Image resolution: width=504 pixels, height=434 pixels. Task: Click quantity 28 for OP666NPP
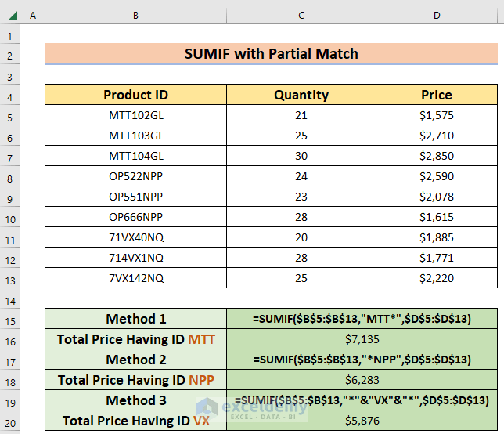(301, 217)
